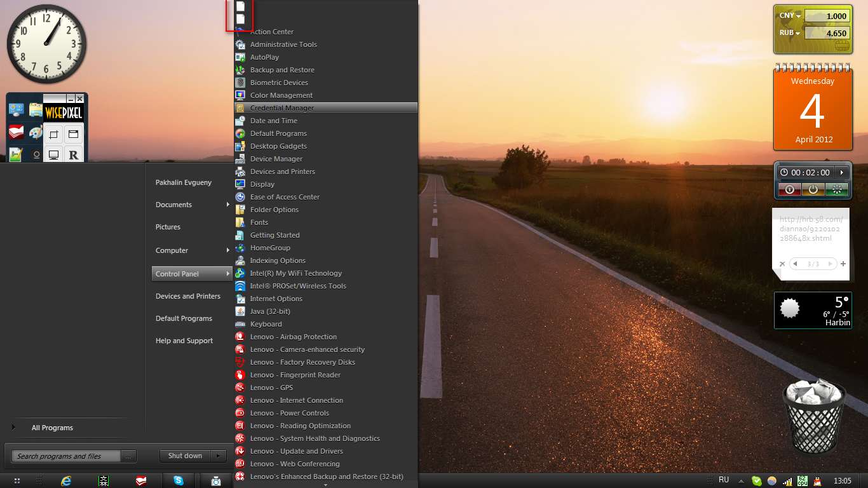The height and width of the screenshot is (488, 868).
Task: Click the Intel My WiFi Technology icon
Action: click(240, 273)
